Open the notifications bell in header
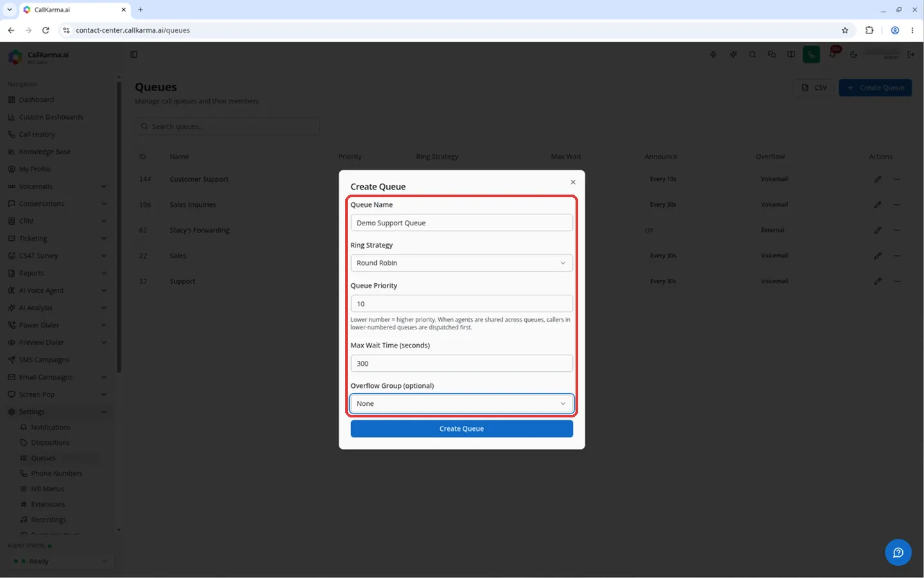Screen dimensions: 924x578 click(x=833, y=55)
